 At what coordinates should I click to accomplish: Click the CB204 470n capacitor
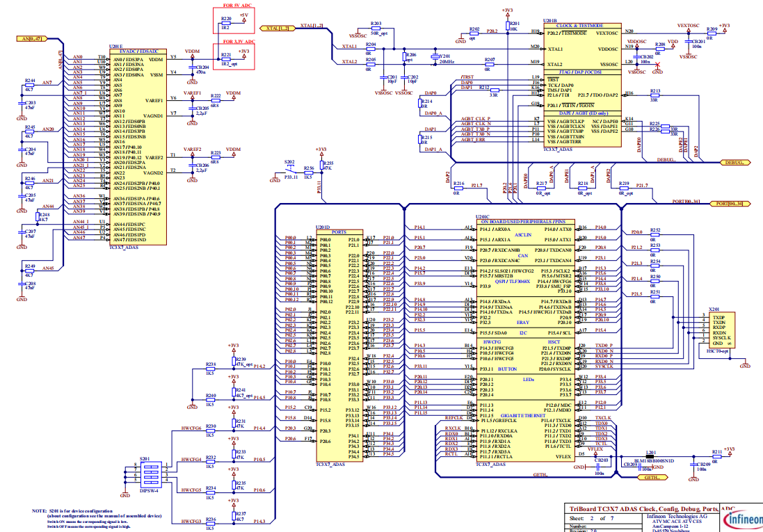tap(193, 67)
